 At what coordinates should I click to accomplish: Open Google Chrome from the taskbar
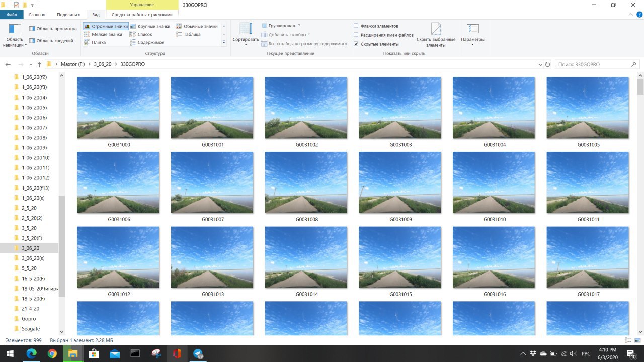pyautogui.click(x=52, y=353)
